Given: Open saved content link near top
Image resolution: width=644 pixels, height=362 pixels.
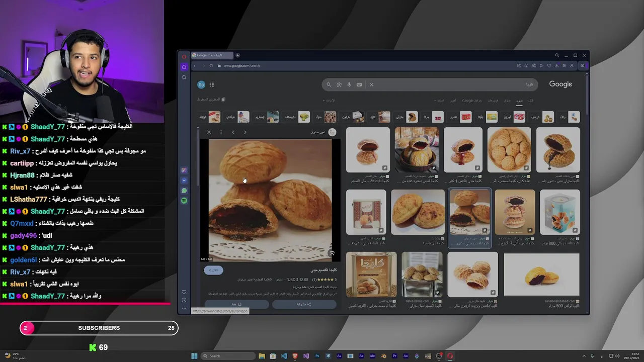Looking at the screenshot, I should coord(211,100).
